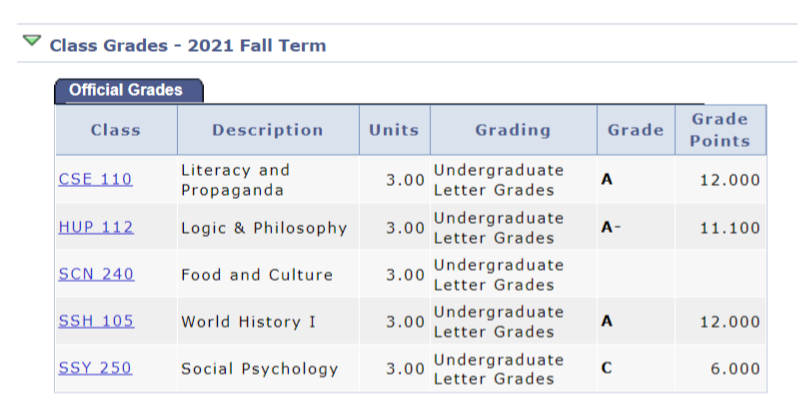Select the C grade for Social Psychology
The width and height of the screenshot is (808, 412).
pos(607,368)
